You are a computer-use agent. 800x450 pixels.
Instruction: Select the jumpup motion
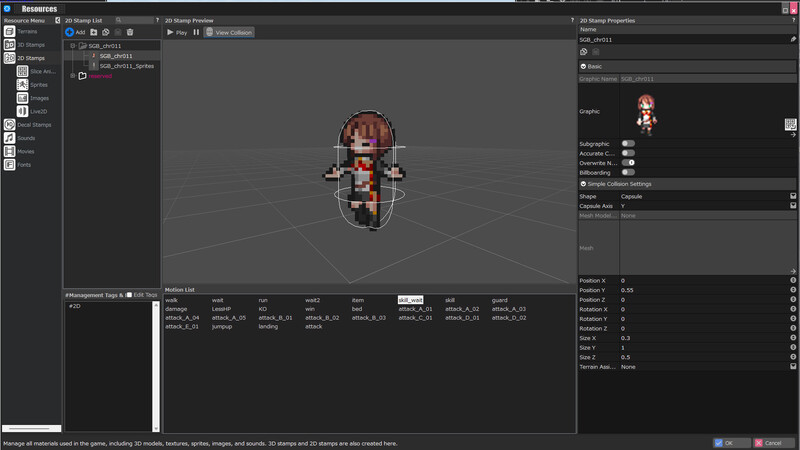point(222,327)
